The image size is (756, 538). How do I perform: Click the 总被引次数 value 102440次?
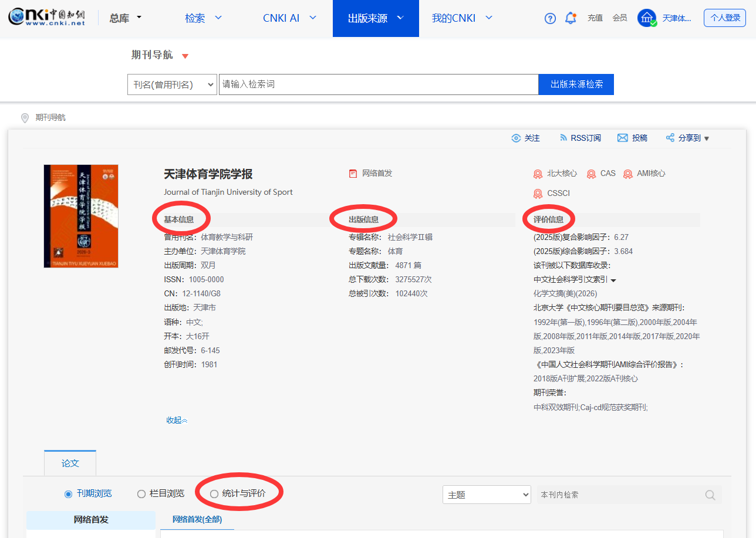(411, 294)
